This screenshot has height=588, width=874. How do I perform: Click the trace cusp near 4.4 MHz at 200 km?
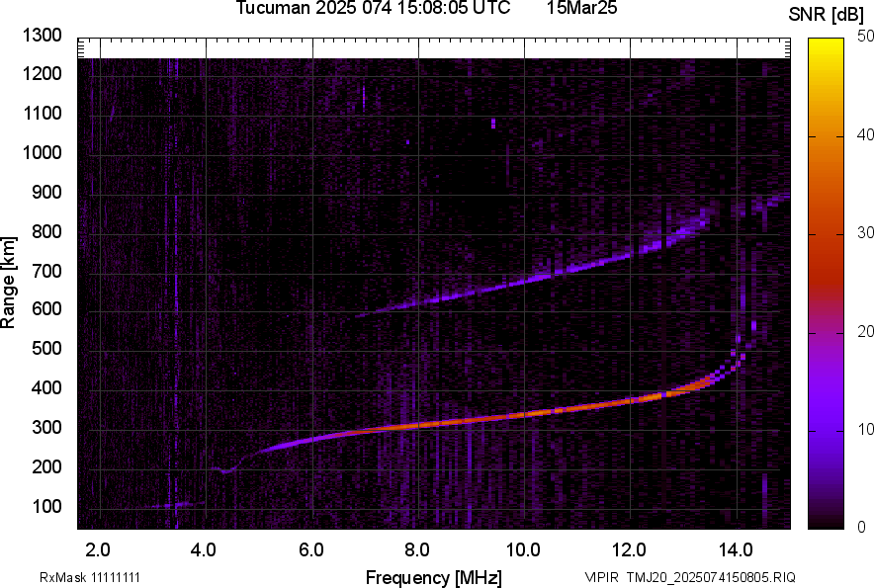pos(225,471)
